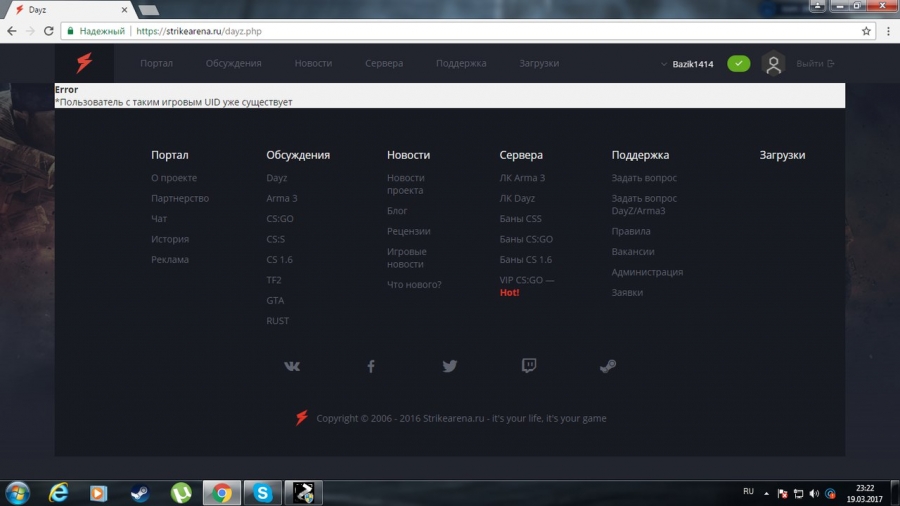Image resolution: width=900 pixels, height=506 pixels.
Task: Open the Windows Start menu
Action: (x=18, y=493)
